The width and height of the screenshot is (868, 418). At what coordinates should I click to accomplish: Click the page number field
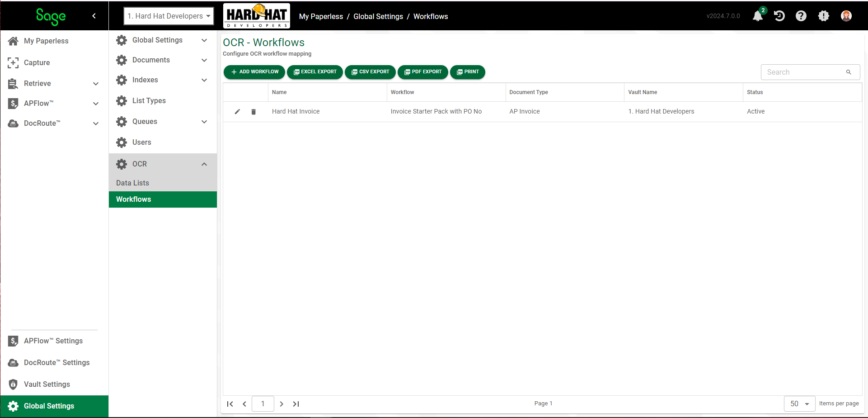(263, 404)
